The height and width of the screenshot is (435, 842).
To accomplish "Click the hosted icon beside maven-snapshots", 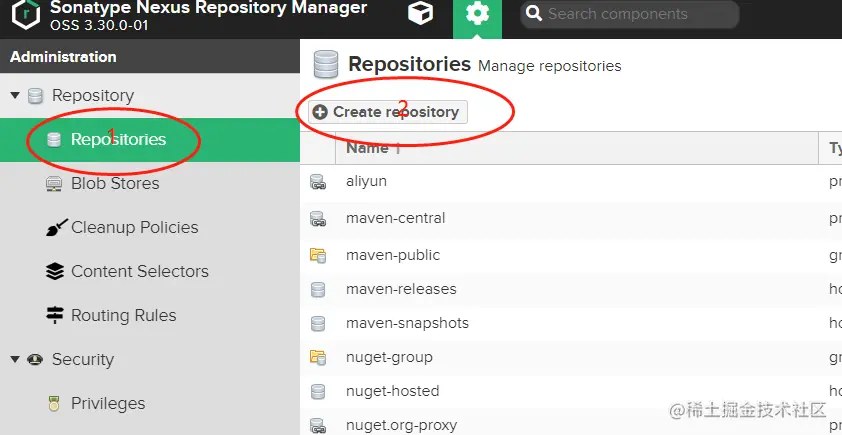I will [318, 324].
